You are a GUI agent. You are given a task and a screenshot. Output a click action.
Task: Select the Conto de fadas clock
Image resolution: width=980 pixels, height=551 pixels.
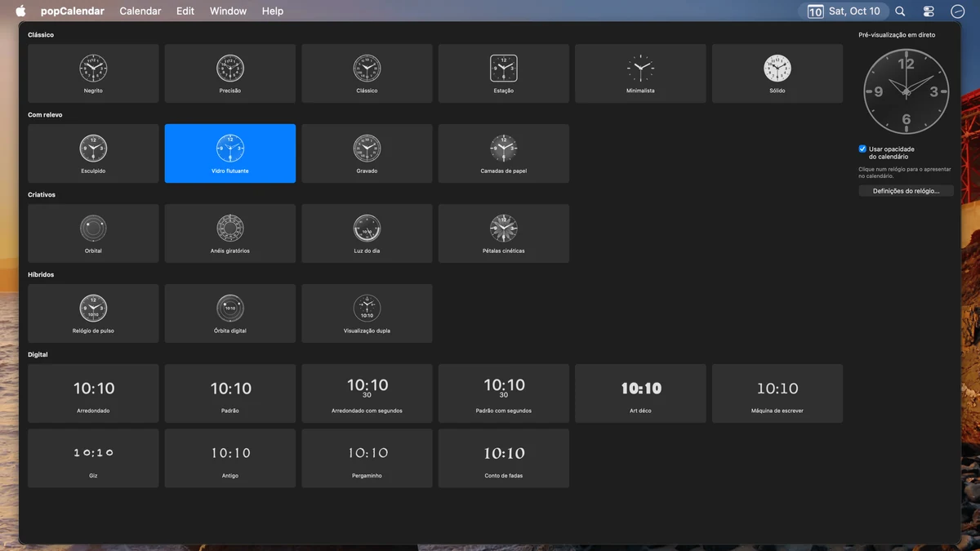click(504, 459)
